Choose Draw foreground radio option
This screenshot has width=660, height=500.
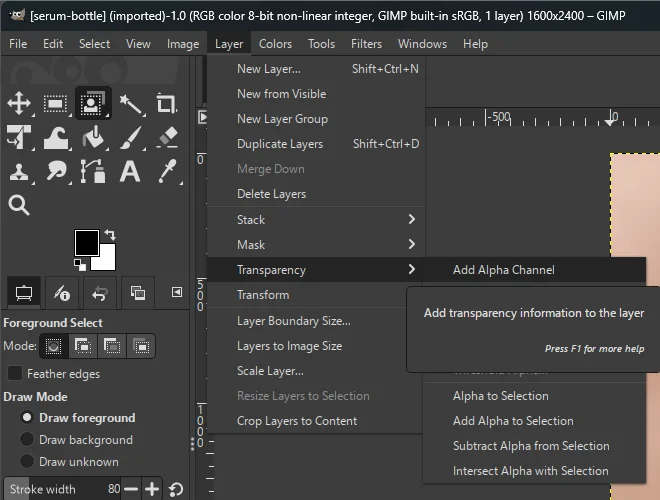[27, 418]
